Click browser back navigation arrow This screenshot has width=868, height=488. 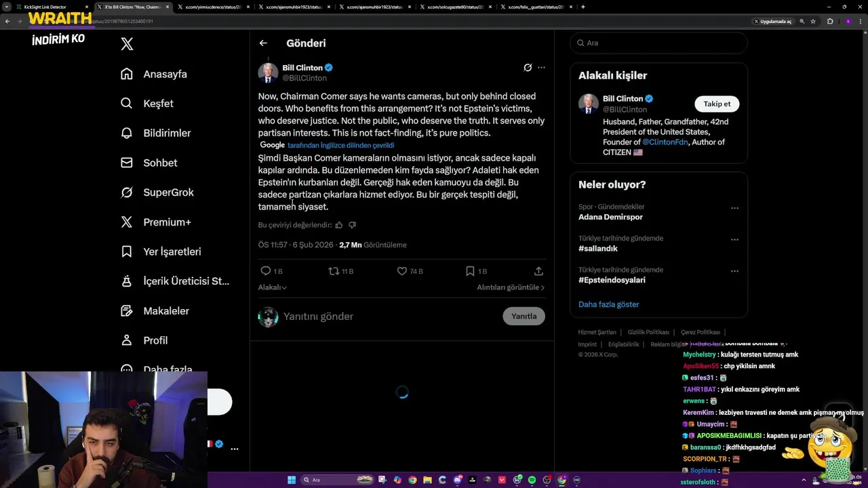(x=7, y=21)
